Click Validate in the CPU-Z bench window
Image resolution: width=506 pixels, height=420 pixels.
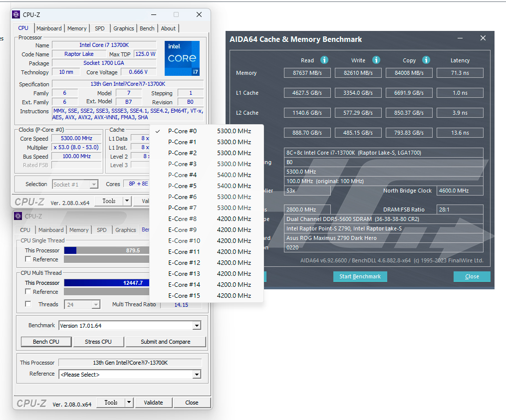click(153, 403)
